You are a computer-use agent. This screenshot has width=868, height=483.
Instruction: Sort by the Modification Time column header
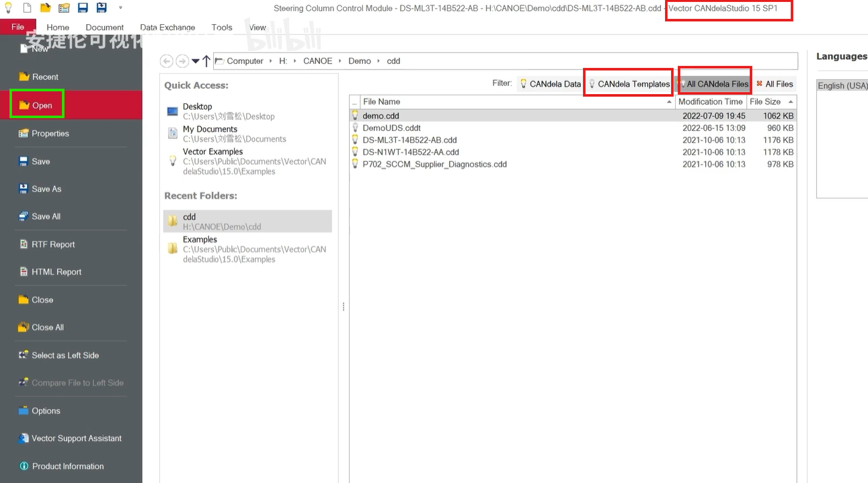[x=711, y=102]
